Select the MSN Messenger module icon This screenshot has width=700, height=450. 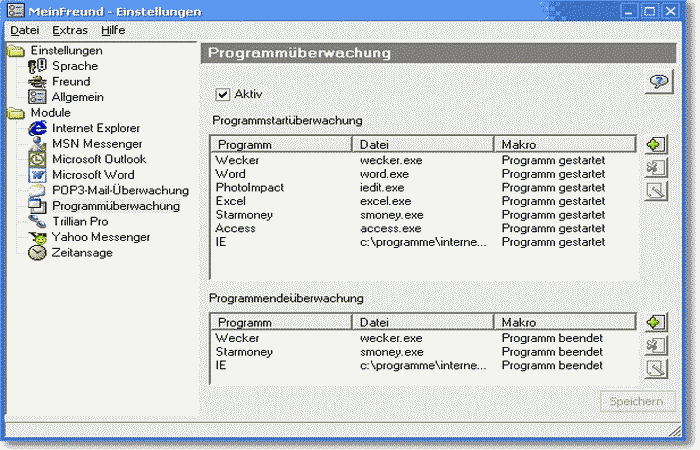(x=37, y=144)
